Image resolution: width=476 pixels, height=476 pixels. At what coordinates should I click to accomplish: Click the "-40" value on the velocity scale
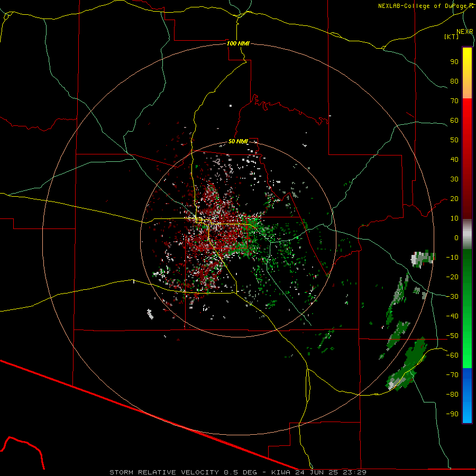coord(452,316)
